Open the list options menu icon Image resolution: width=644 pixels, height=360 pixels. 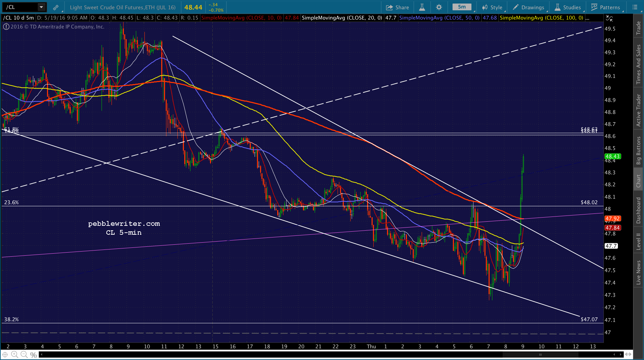pos(635,7)
